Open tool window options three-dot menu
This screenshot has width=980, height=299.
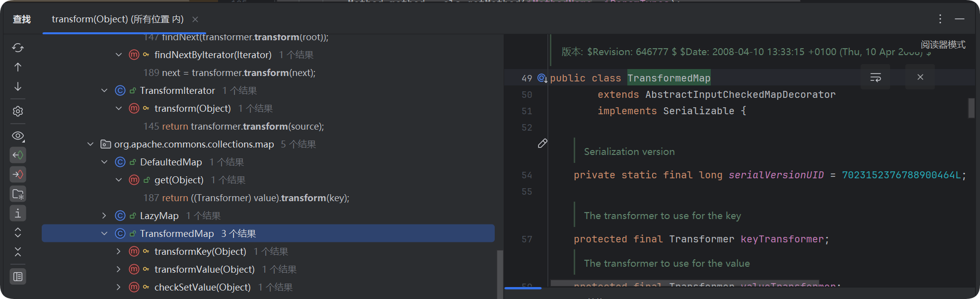click(x=940, y=19)
